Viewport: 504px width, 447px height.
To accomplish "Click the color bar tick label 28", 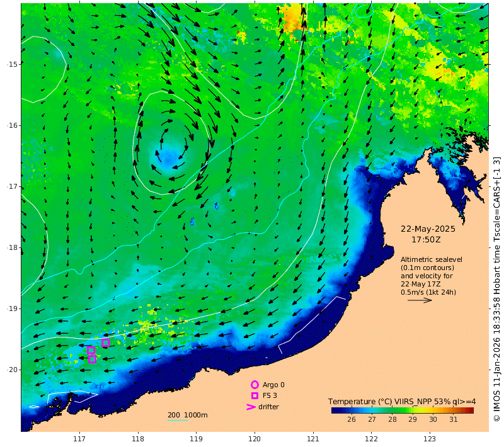I will (x=392, y=419).
